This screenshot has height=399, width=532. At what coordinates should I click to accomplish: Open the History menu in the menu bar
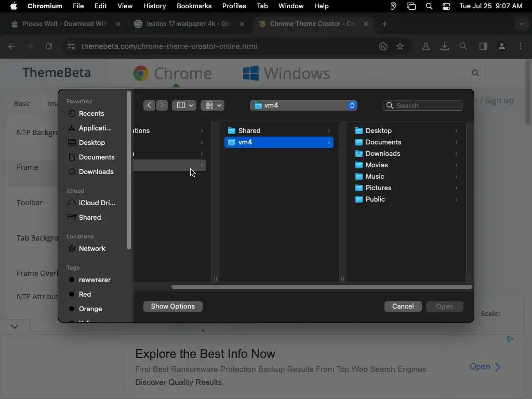[154, 6]
